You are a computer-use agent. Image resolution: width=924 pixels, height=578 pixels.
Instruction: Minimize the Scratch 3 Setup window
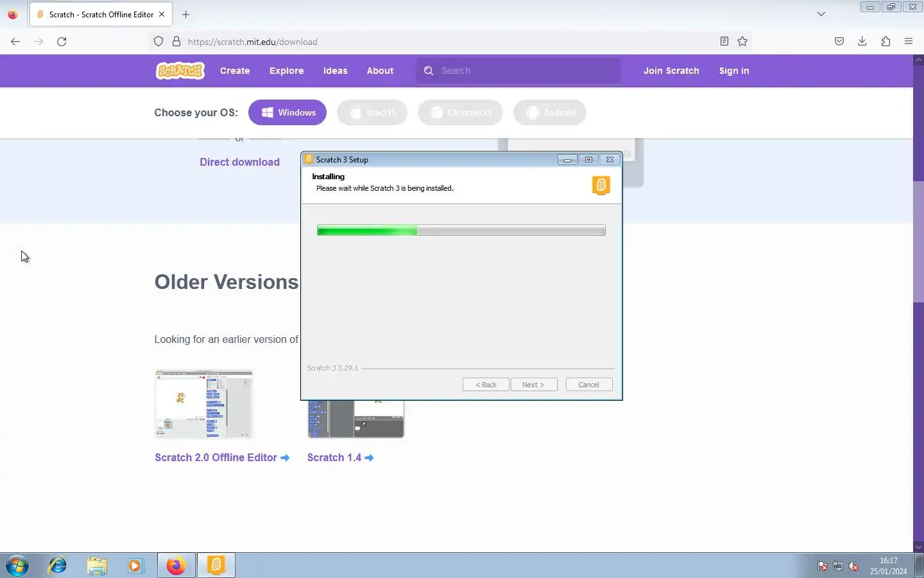coord(567,160)
